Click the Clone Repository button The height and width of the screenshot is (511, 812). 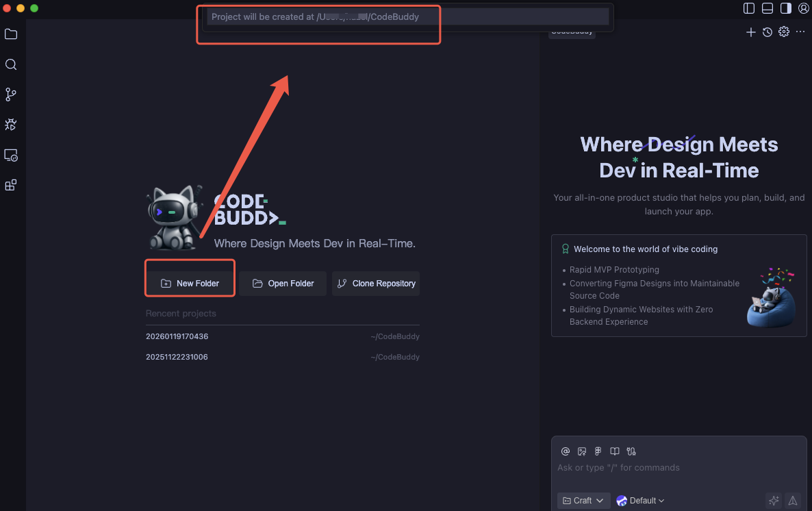pyautogui.click(x=376, y=284)
